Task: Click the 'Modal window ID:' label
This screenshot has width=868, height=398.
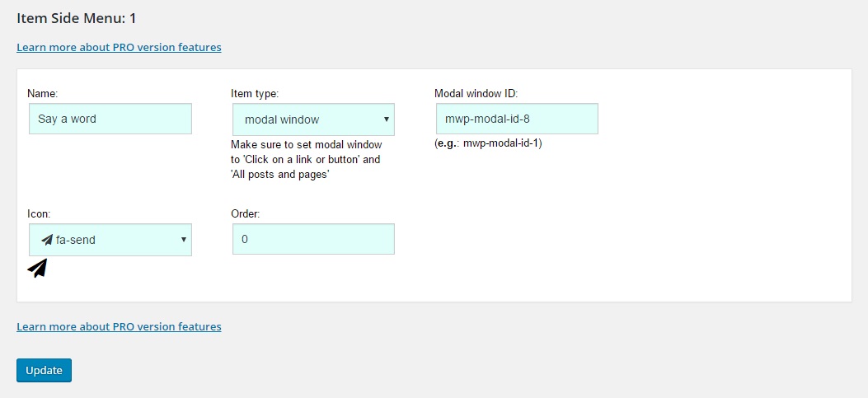Action: [476, 93]
